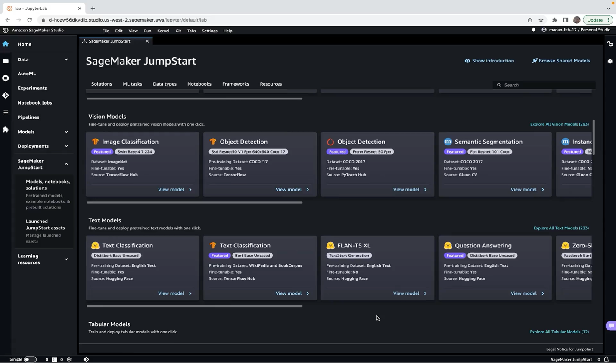616x364 pixels.
Task: Click Explore All Tabular Models (12)
Action: coord(559,332)
